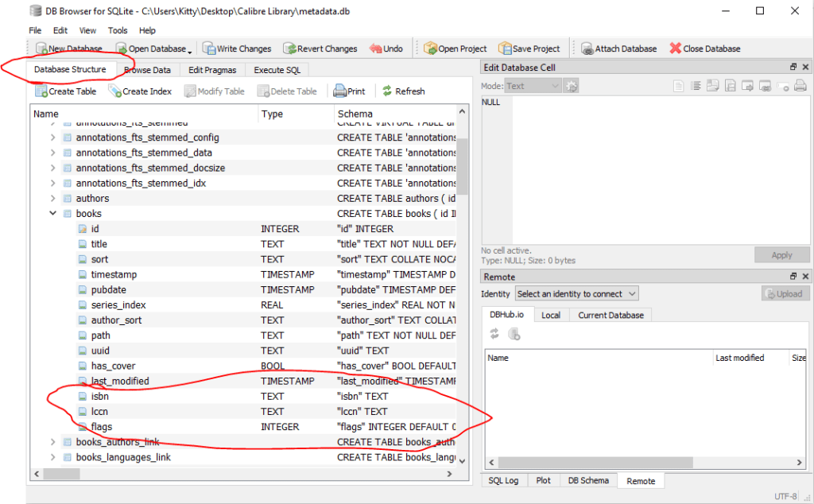Click the printer icon in Edit Database Cell
814x504 pixels.
(800, 86)
